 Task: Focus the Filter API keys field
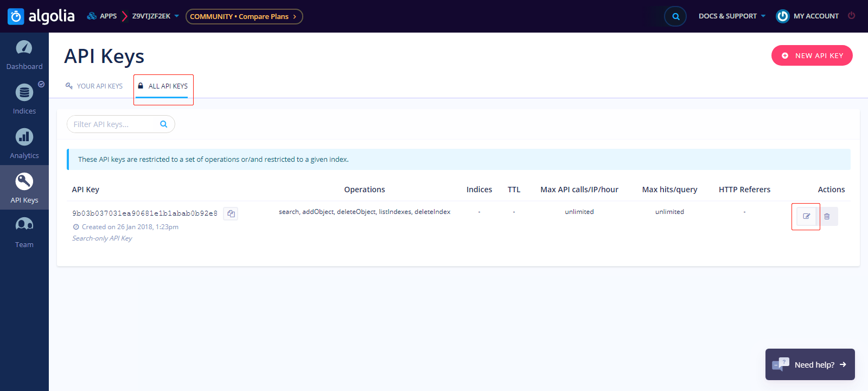[120, 124]
